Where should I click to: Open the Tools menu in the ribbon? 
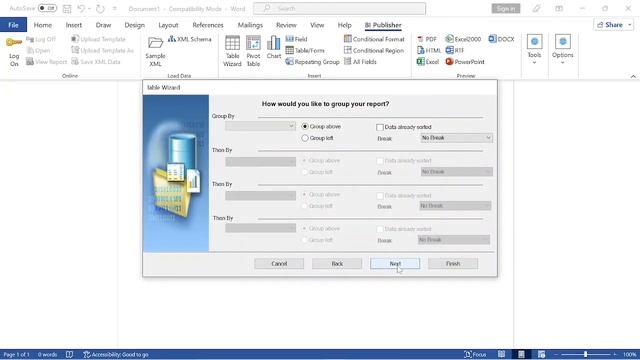534,50
